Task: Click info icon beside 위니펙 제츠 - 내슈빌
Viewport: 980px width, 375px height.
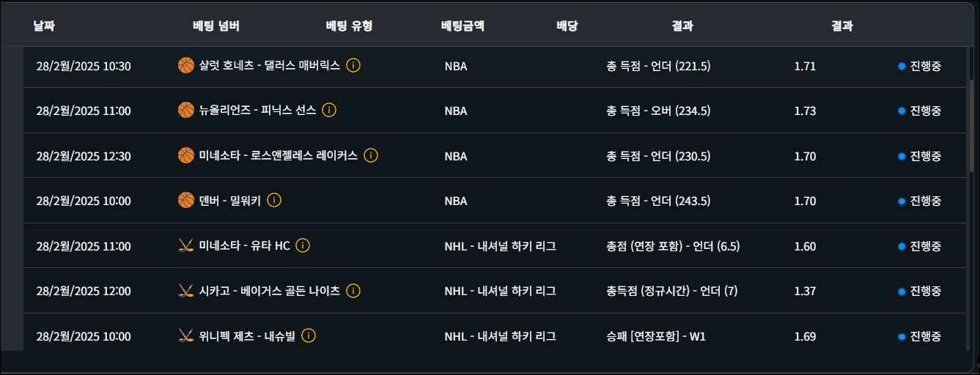Action: tap(309, 336)
